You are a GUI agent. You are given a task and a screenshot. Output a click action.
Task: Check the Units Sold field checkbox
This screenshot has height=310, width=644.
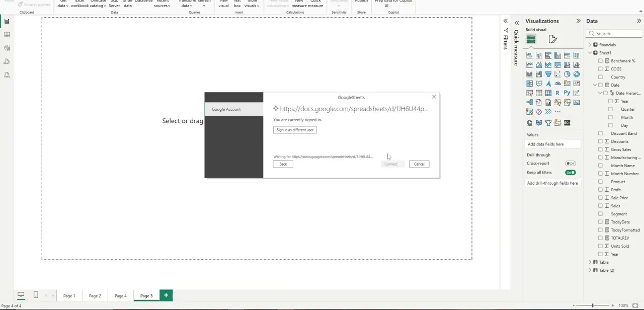click(x=600, y=246)
